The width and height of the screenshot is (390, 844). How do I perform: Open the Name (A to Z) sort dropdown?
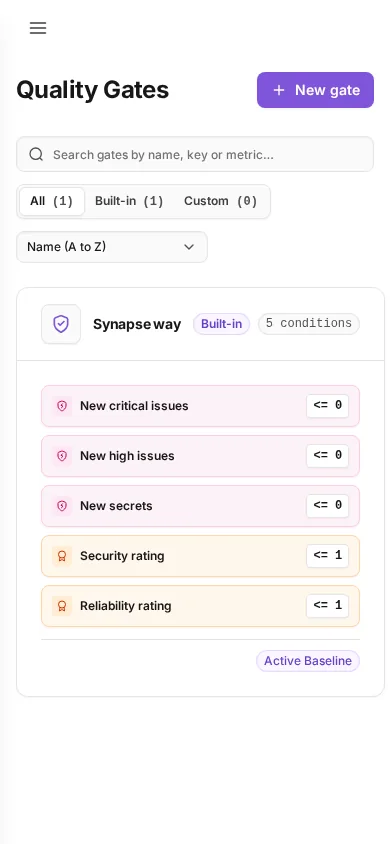point(112,247)
